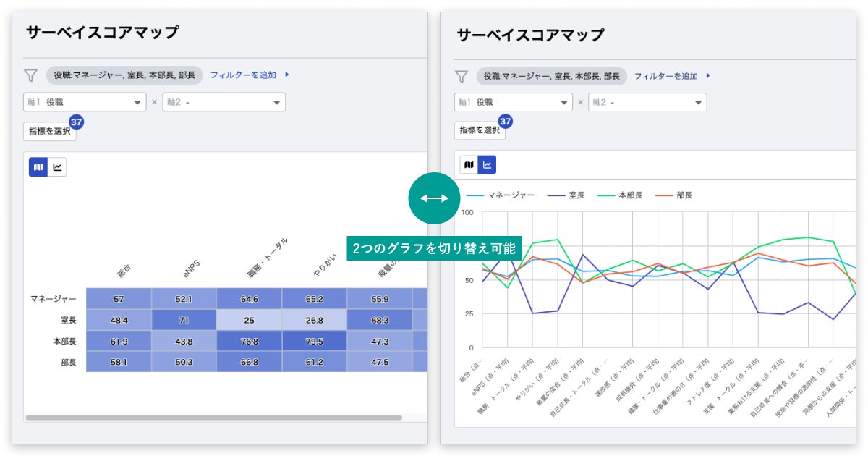Click active line chart icon in line chart panel
The height and width of the screenshot is (456, 868).
[x=487, y=165]
